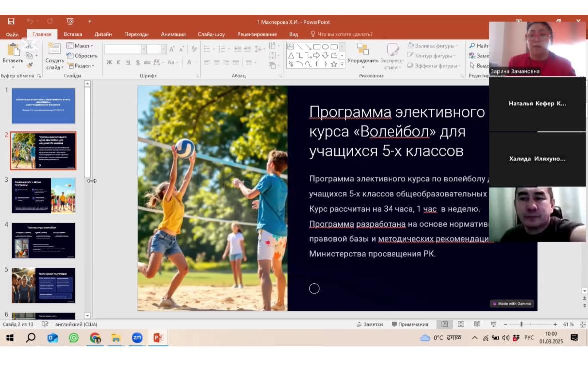Toggle bold (Ж) formatting
The image size is (588, 367).
(109, 62)
